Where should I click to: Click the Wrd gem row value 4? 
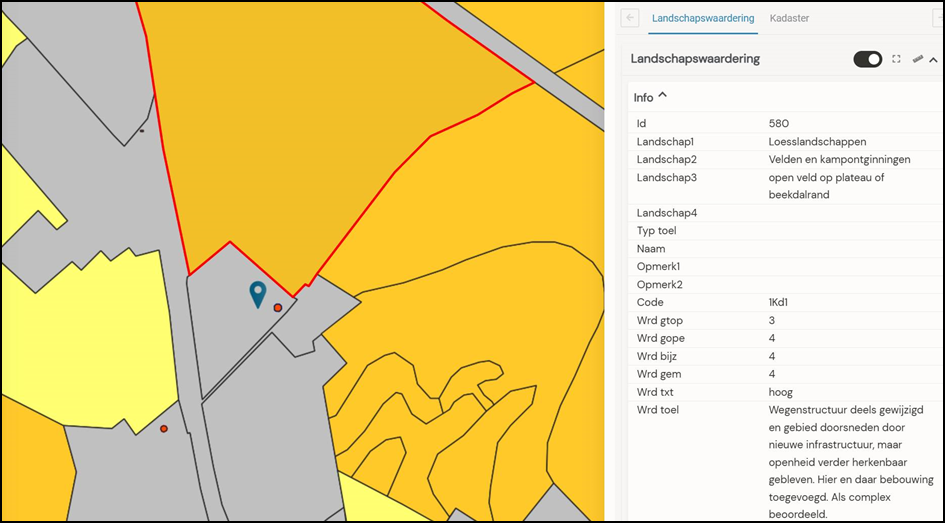tap(772, 374)
